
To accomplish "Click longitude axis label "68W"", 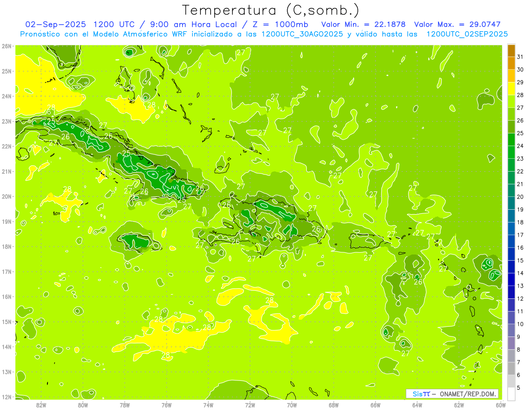I will [333, 405].
